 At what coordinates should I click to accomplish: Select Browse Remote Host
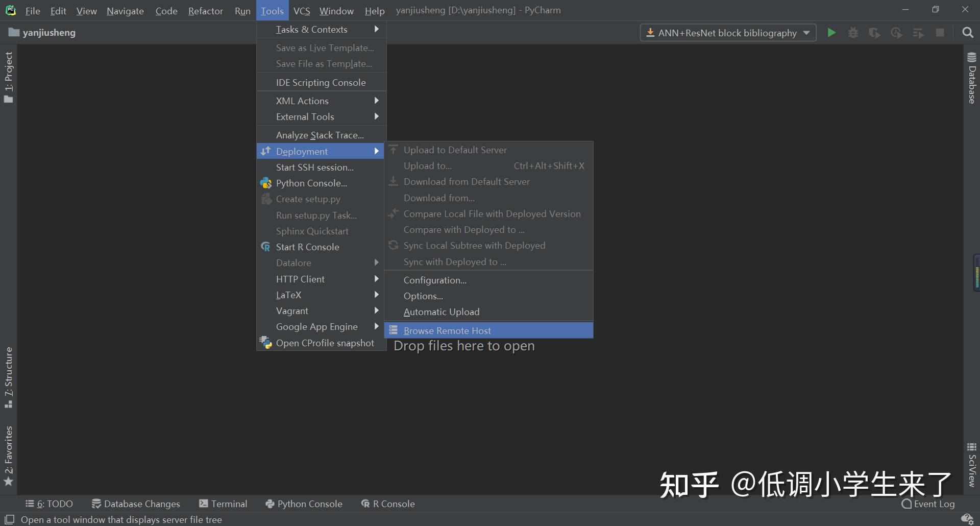488,330
